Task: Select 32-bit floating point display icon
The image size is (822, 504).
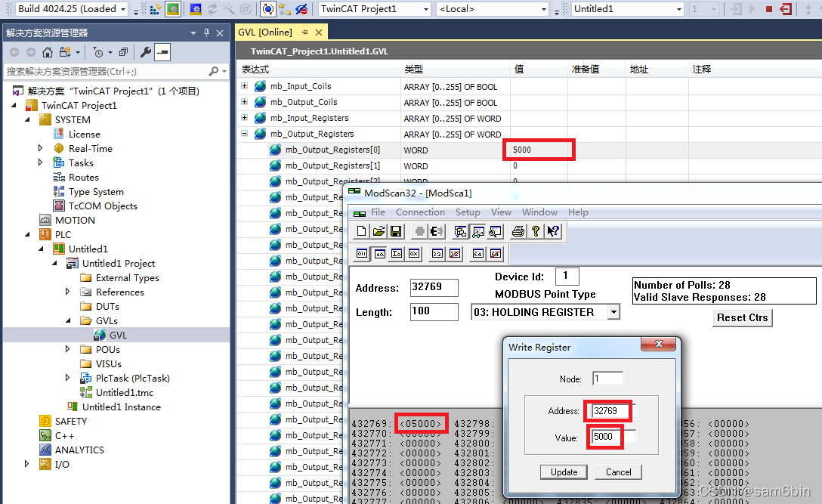Action: click(437, 254)
